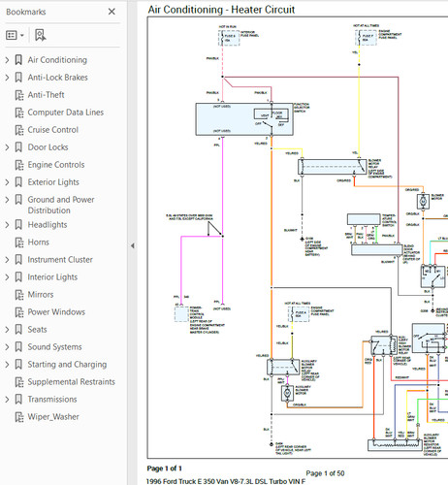This screenshot has height=485, width=448.
Task: Jump to Computer Data Lines section
Action: click(x=66, y=113)
